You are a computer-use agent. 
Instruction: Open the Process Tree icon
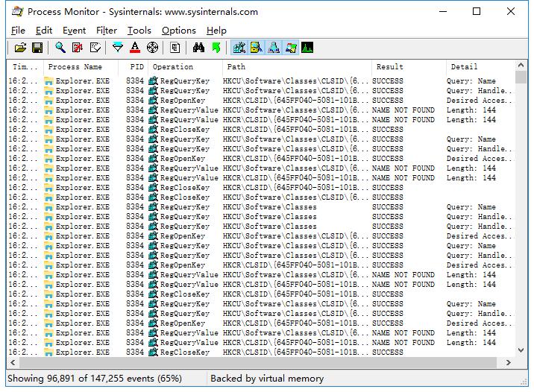tap(175, 48)
